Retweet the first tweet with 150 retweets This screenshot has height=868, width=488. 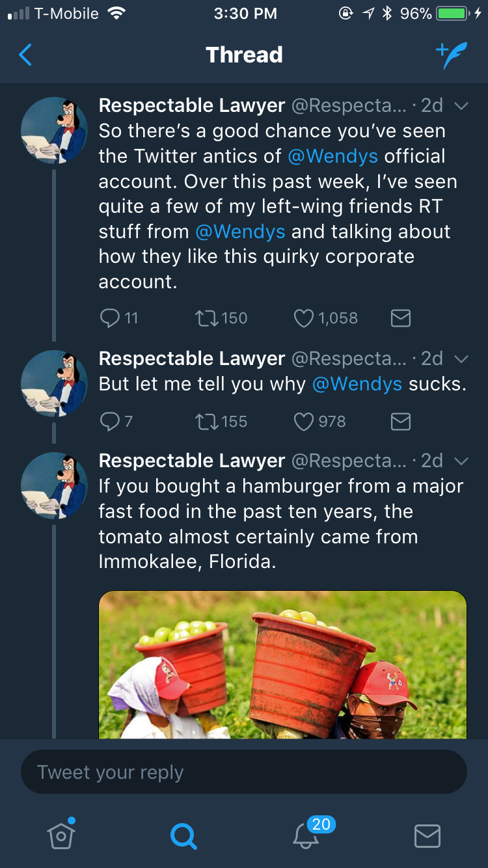pos(207,318)
